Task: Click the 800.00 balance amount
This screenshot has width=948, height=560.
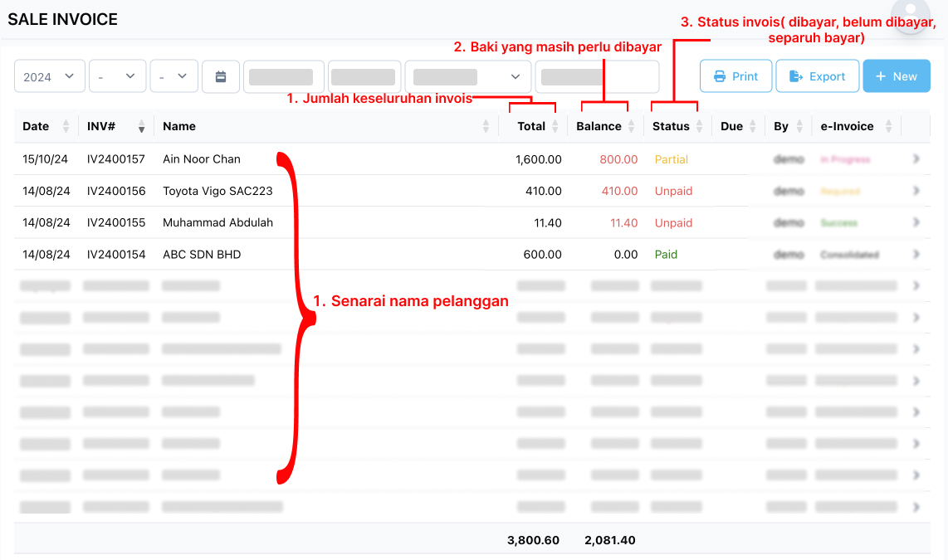Action: coord(618,159)
